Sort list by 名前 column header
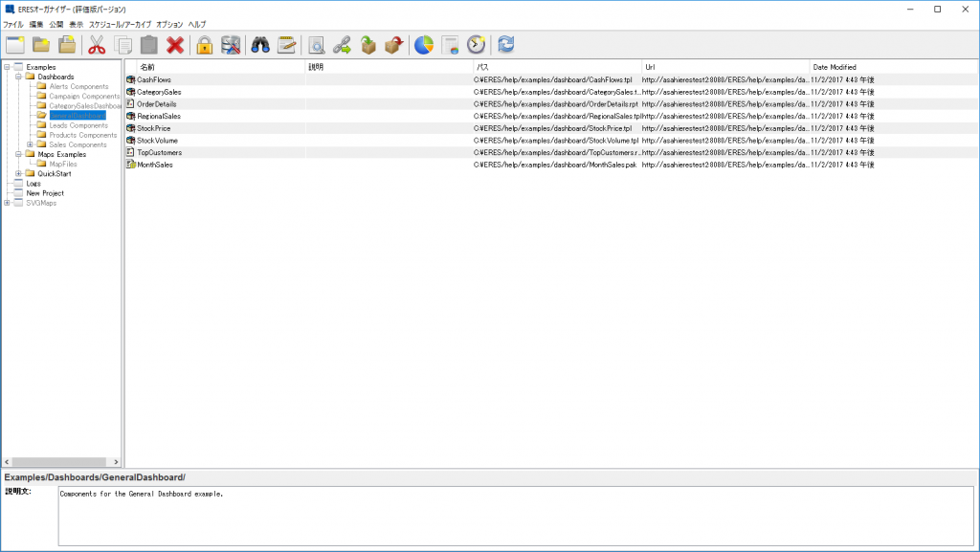Viewport: 980px width, 552px height. [x=147, y=67]
